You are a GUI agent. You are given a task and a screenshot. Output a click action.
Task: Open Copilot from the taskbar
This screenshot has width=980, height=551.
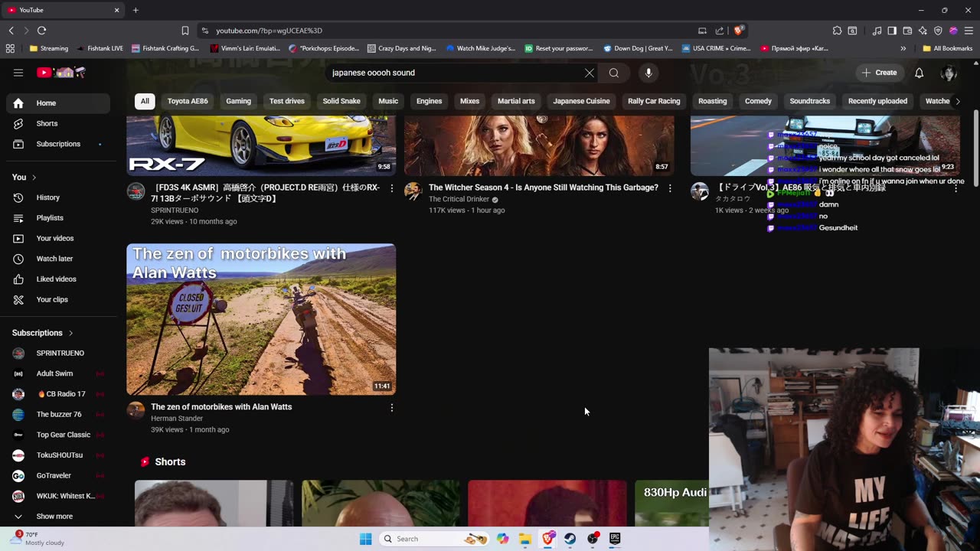(x=503, y=539)
